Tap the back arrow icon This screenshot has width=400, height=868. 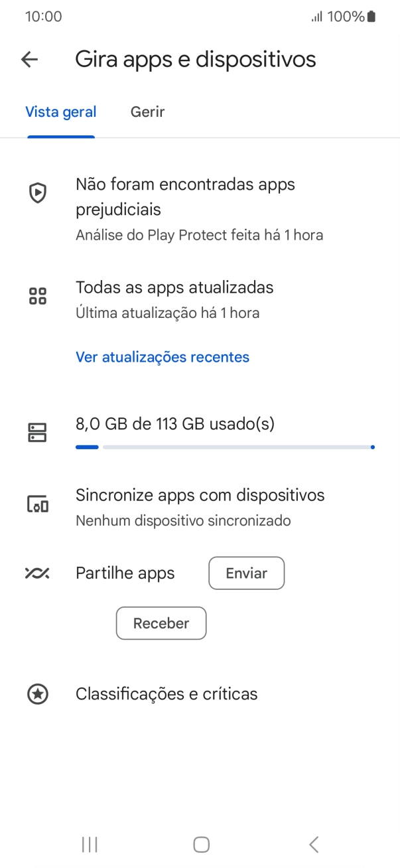30,60
